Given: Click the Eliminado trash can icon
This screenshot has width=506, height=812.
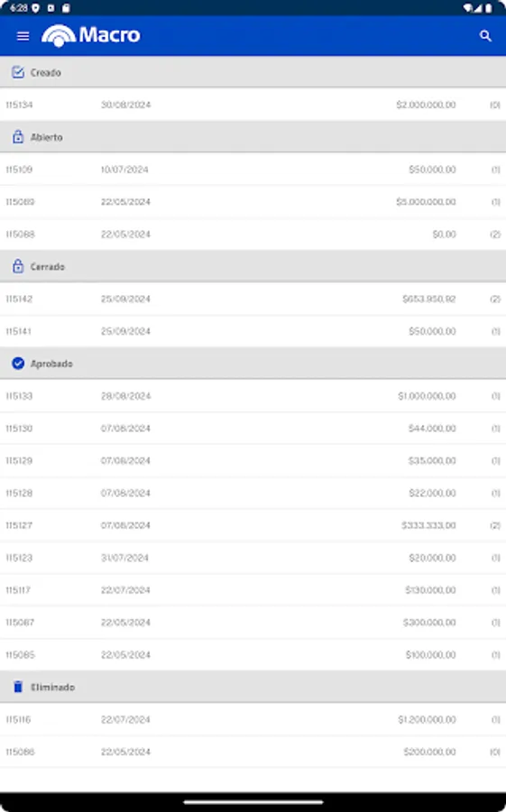Looking at the screenshot, I should click(x=18, y=687).
